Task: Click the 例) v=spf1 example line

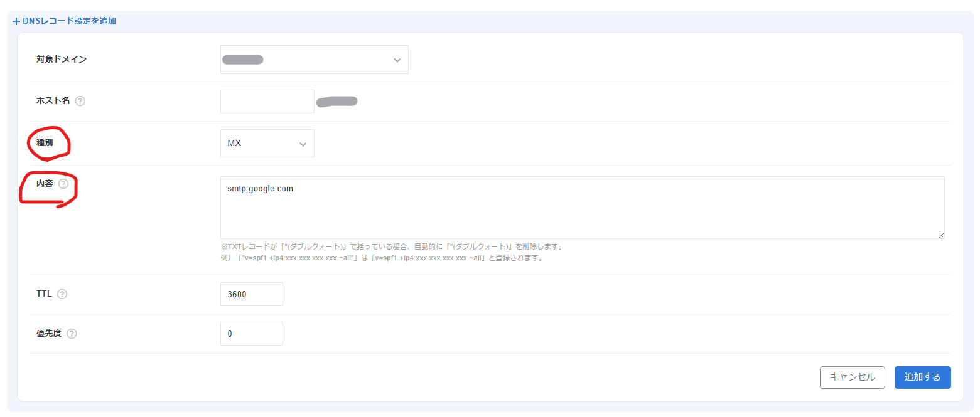Action: coord(382,258)
